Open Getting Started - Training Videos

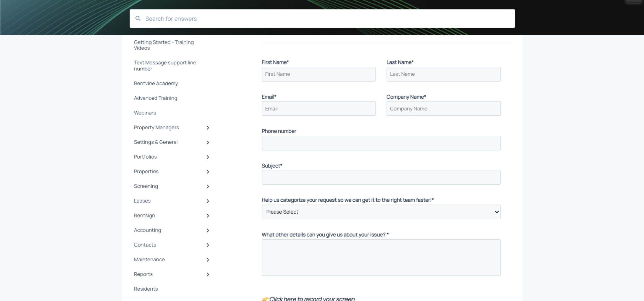[164, 45]
